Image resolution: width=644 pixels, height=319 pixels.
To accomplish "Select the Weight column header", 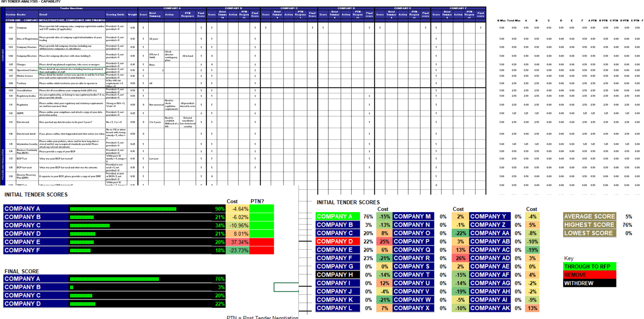I will point(132,14).
